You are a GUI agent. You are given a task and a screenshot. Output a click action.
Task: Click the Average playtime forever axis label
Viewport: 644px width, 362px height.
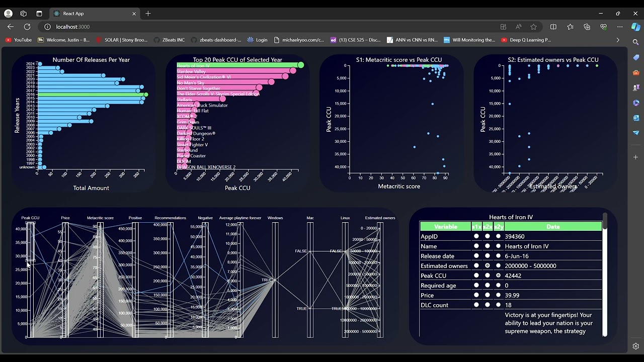240,218
